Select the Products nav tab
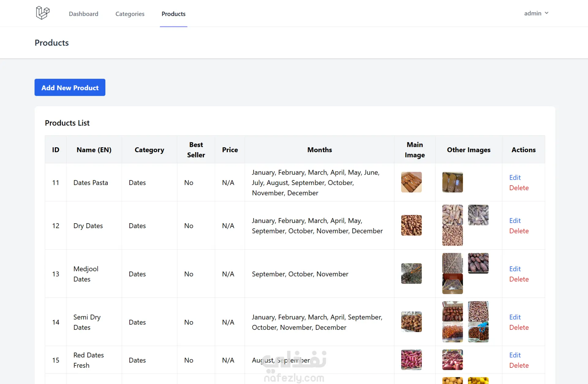The width and height of the screenshot is (588, 384). pyautogui.click(x=173, y=14)
